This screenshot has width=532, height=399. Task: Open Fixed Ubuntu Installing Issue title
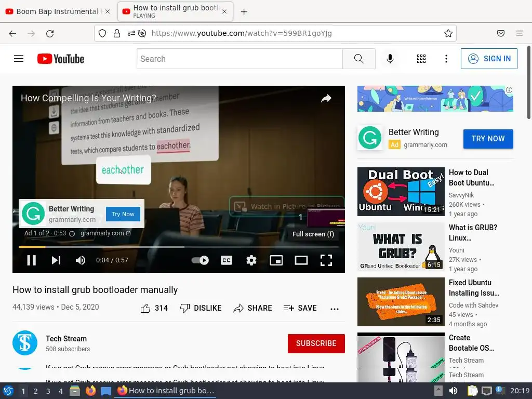pyautogui.click(x=474, y=288)
